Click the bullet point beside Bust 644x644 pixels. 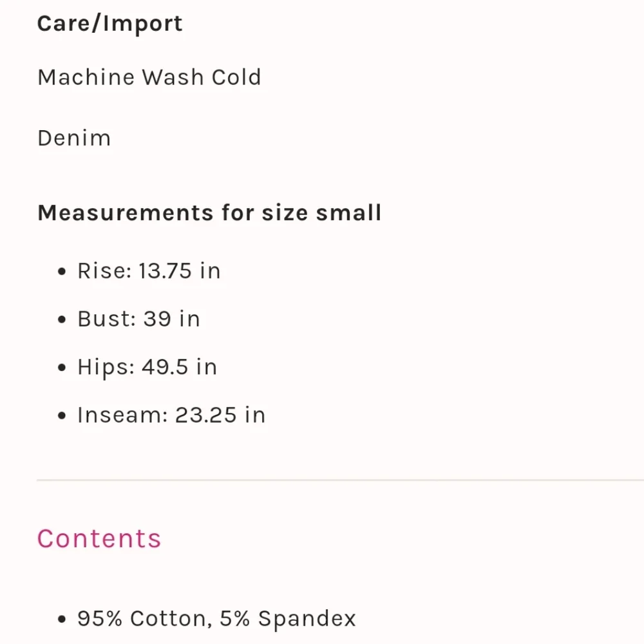coord(62,320)
